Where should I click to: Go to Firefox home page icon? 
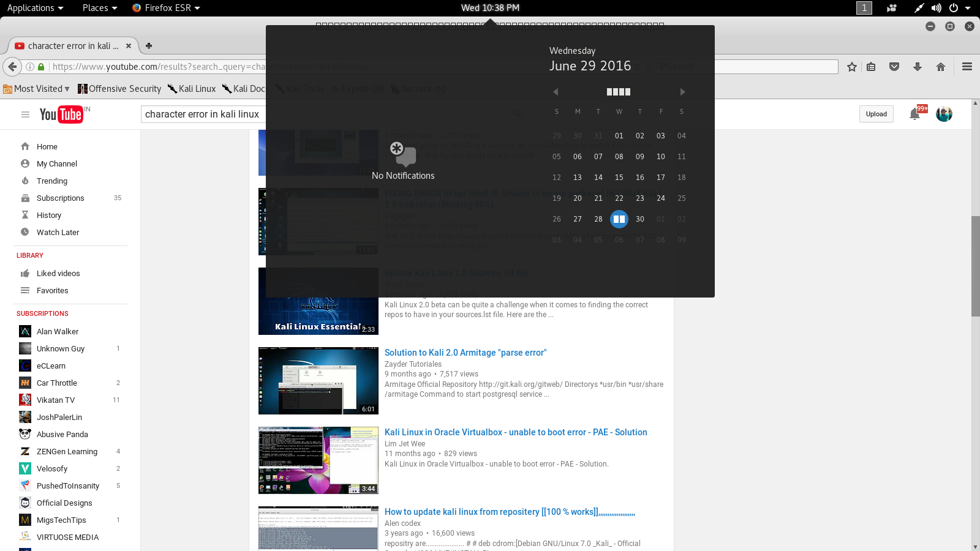[941, 67]
